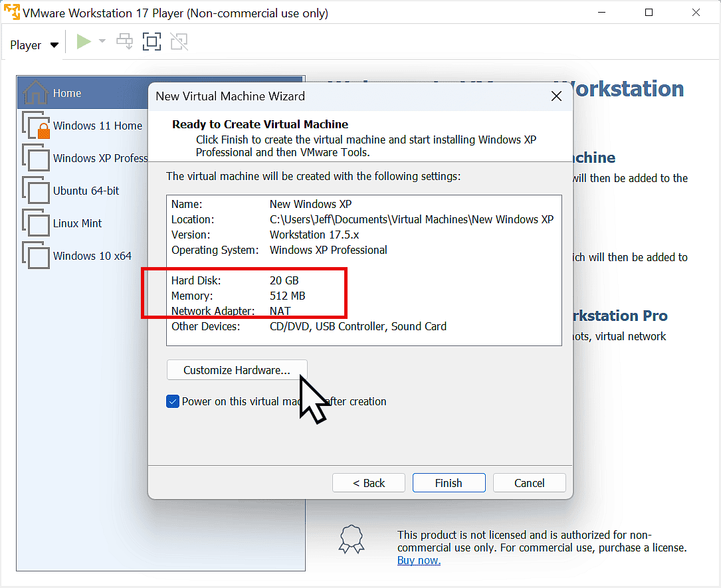The image size is (721, 588).
Task: Click the Finish button
Action: [x=449, y=482]
